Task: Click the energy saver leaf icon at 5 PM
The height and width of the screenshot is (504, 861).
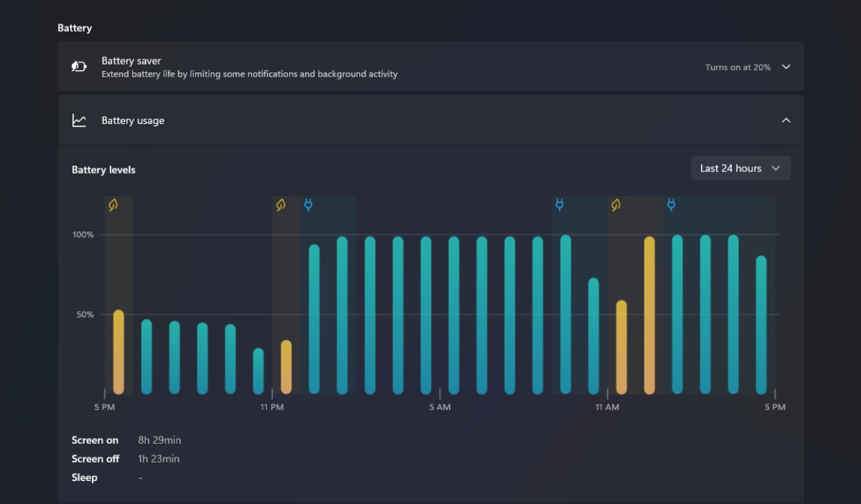Action: pyautogui.click(x=113, y=205)
